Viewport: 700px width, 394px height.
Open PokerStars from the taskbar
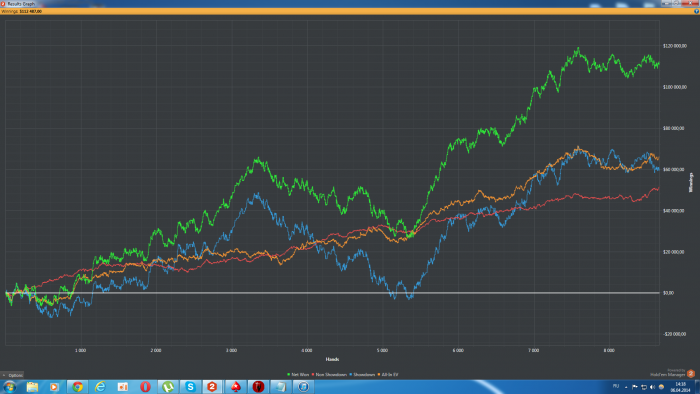[236, 387]
